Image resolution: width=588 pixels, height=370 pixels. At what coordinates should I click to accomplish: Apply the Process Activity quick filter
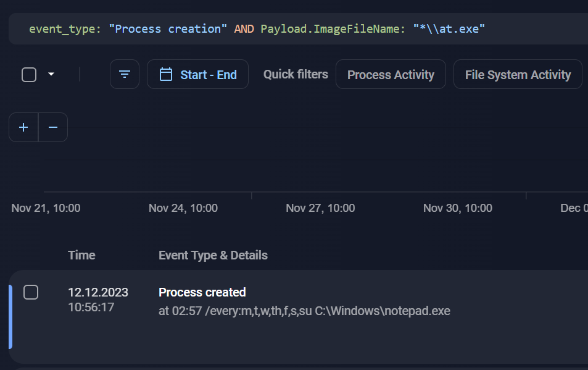[x=391, y=74]
